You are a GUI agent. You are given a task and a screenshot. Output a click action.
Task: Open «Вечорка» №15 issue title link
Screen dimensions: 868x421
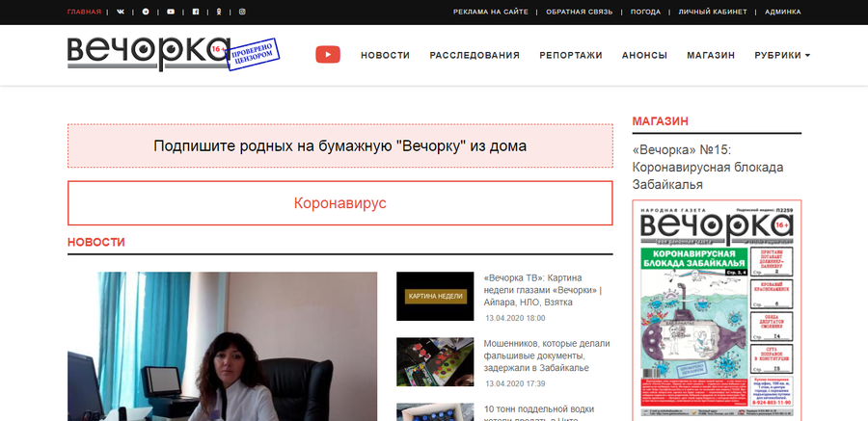tap(708, 167)
